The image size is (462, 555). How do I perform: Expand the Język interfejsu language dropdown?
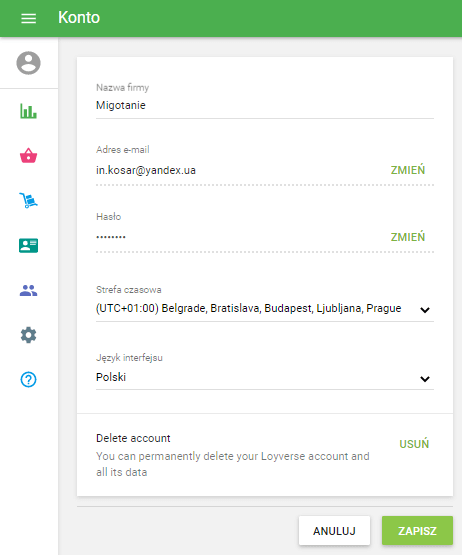coord(264,377)
